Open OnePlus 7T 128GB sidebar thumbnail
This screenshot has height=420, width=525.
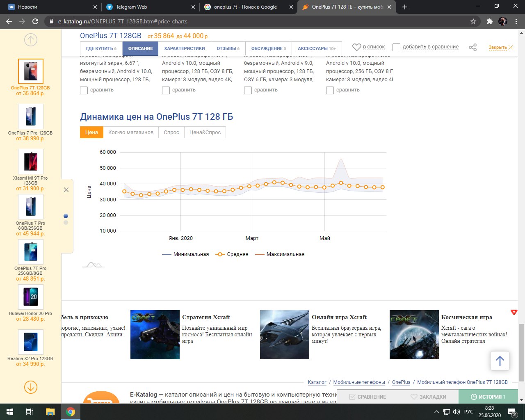(30, 71)
